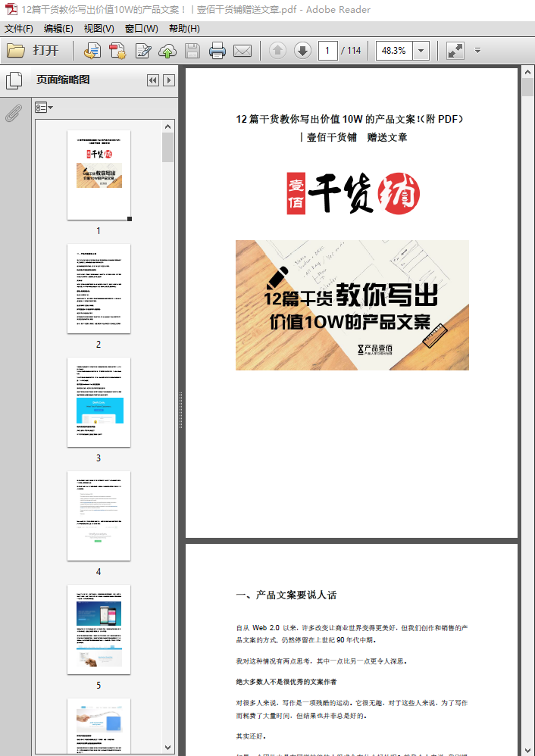Screen dimensions: 535x756
Task: Click the expand panel right-arrow button
Action: pos(169,80)
